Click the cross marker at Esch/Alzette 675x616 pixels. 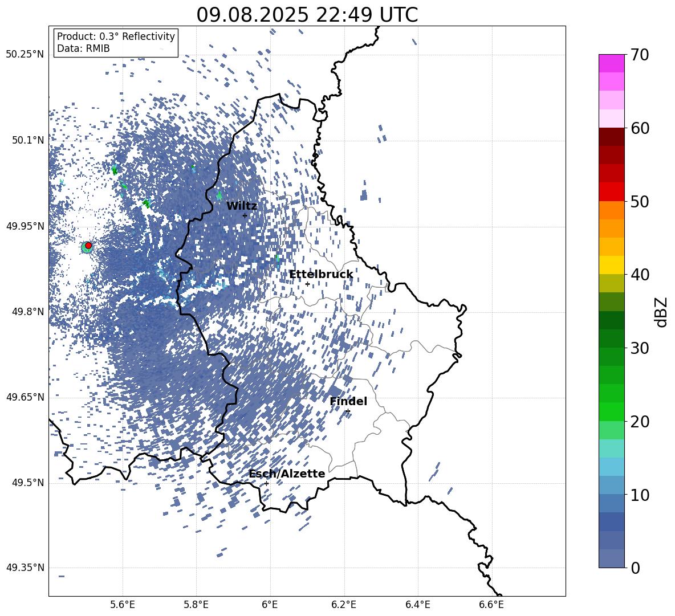tap(266, 483)
